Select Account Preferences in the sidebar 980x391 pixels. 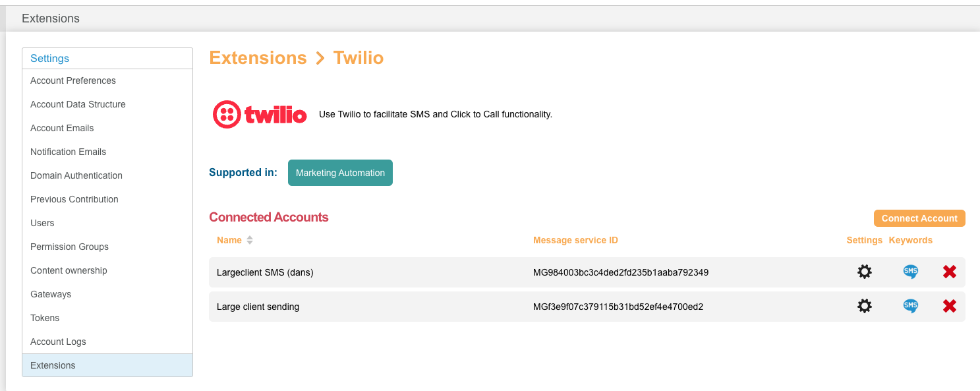[72, 80]
